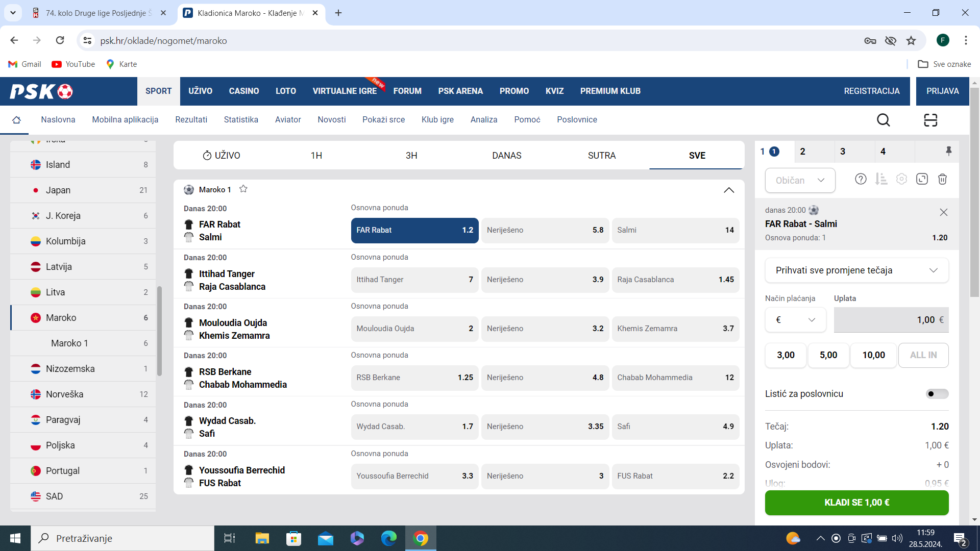
Task: Expand Maroko country in sidebar
Action: click(83, 318)
